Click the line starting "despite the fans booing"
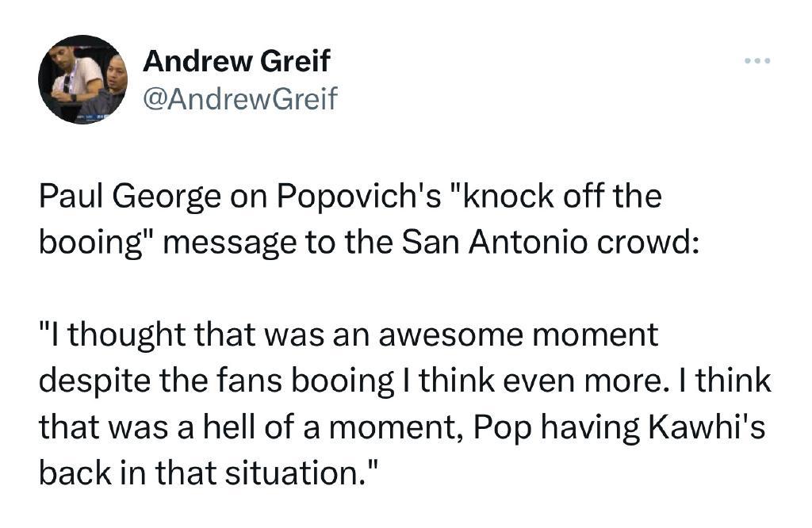Viewport: 812px width, 528px height. tap(405, 381)
